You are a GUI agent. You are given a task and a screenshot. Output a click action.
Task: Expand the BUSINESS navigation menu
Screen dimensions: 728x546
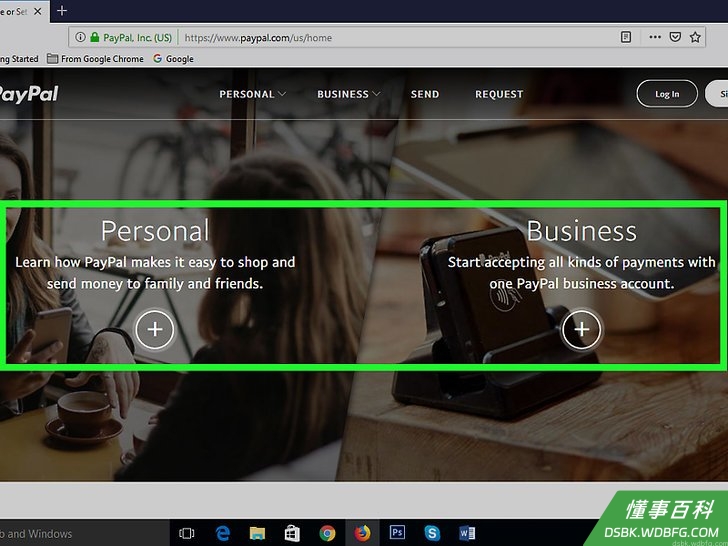tap(349, 94)
